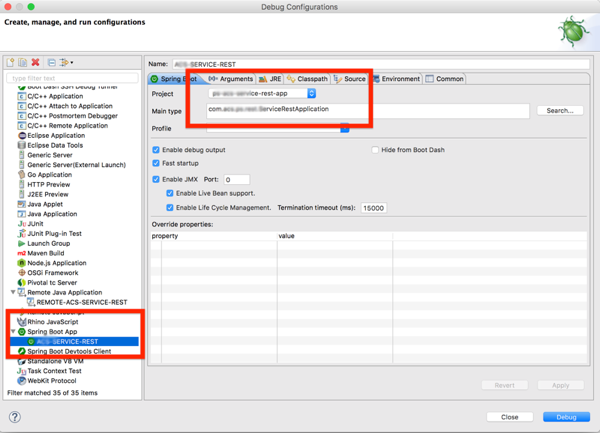Screen dimensions: 600x433
Task: Switch to the Source tab
Action: [350, 79]
